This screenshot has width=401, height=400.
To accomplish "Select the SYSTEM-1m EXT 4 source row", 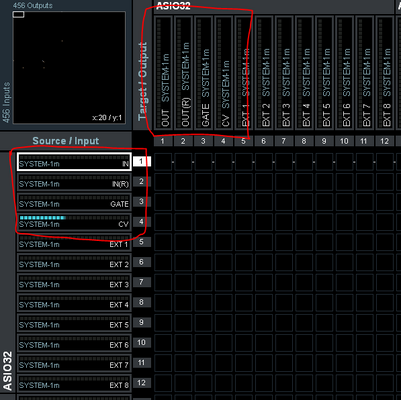I will (74, 303).
